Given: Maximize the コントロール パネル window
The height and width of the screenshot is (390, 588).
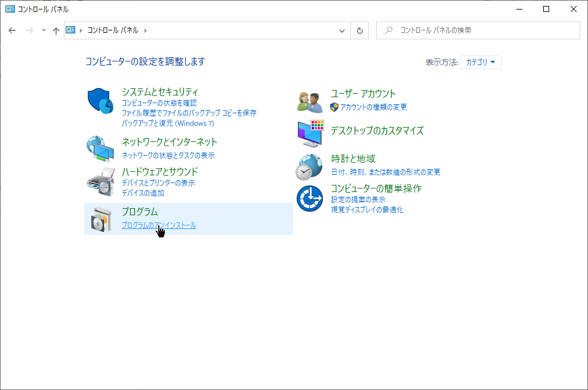Looking at the screenshot, I should click(546, 9).
